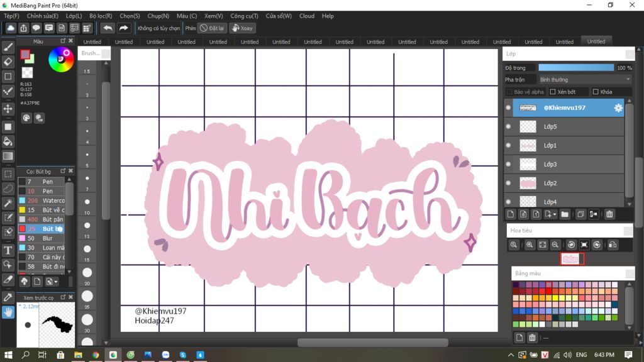Viewport: 644px width, 362px height.
Task: Collapse the Bảng màu panel header button
Action: click(629, 273)
